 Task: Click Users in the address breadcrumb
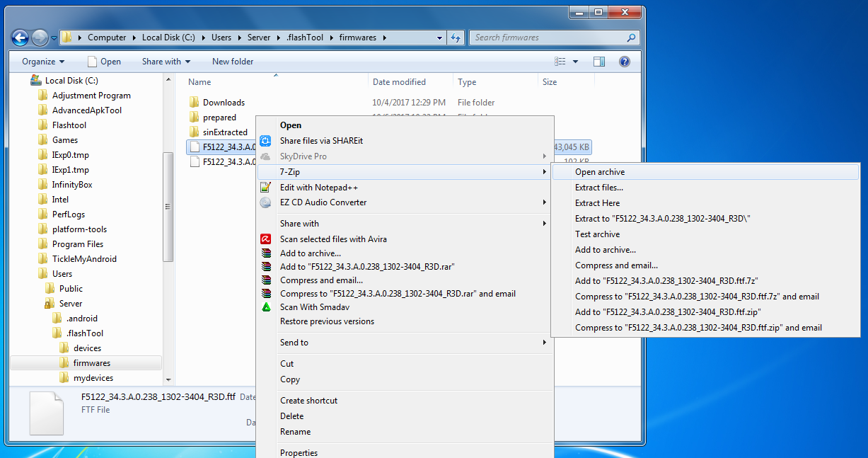pos(221,38)
